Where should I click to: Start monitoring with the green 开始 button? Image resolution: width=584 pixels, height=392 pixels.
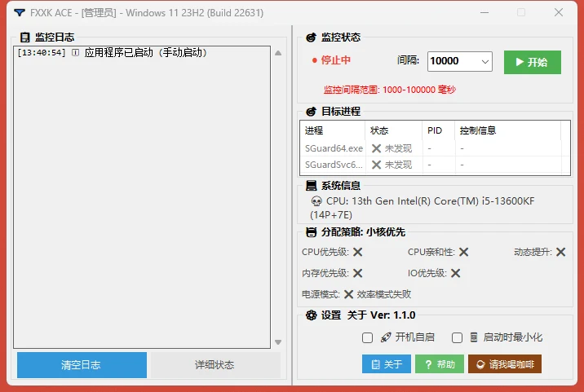click(x=533, y=62)
